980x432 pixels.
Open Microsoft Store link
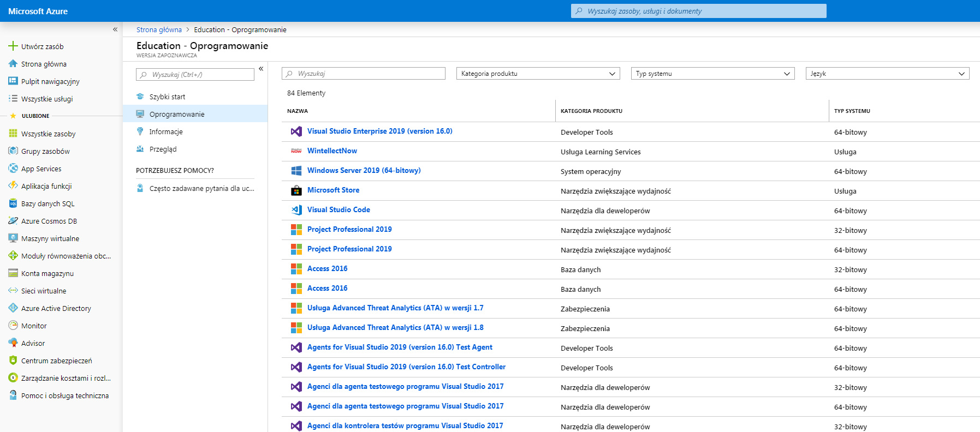point(333,190)
